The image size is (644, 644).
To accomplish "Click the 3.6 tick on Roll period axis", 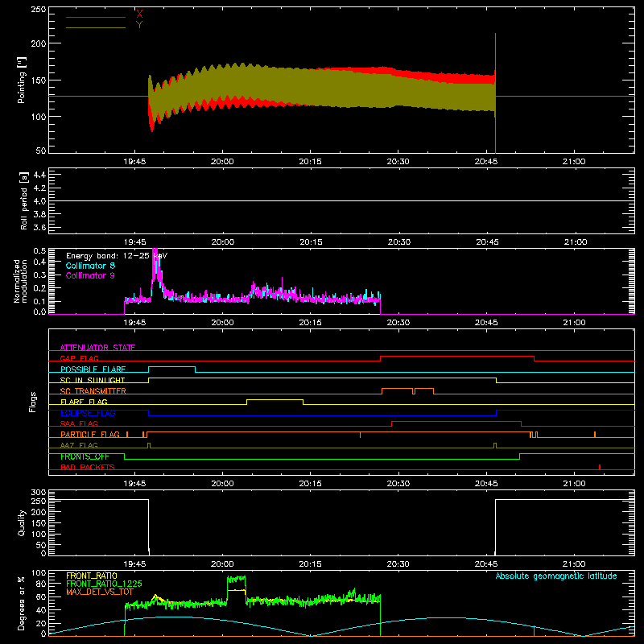I will [x=39, y=228].
